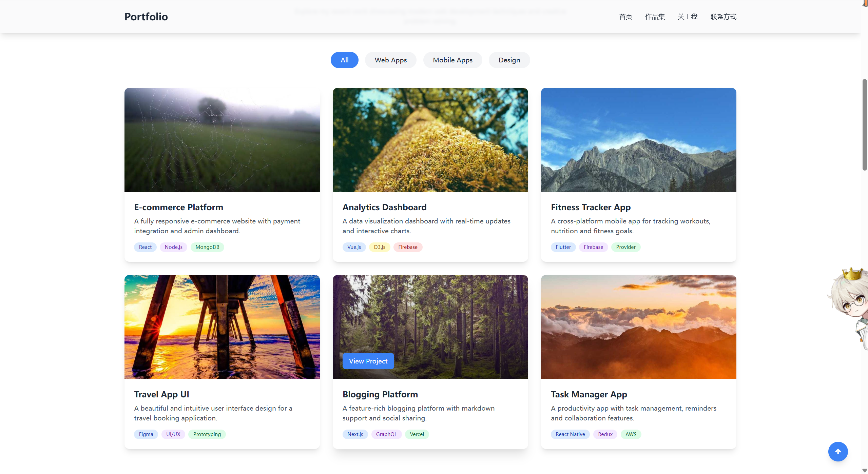Open the E-commerce Platform spider web image
The image size is (868, 474).
click(x=222, y=140)
